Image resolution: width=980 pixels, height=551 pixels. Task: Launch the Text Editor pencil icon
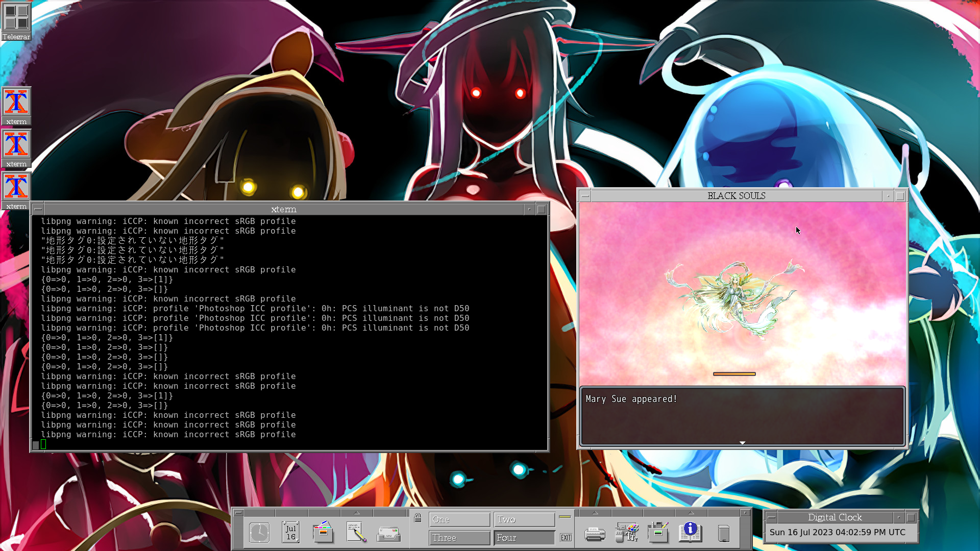pyautogui.click(x=356, y=533)
